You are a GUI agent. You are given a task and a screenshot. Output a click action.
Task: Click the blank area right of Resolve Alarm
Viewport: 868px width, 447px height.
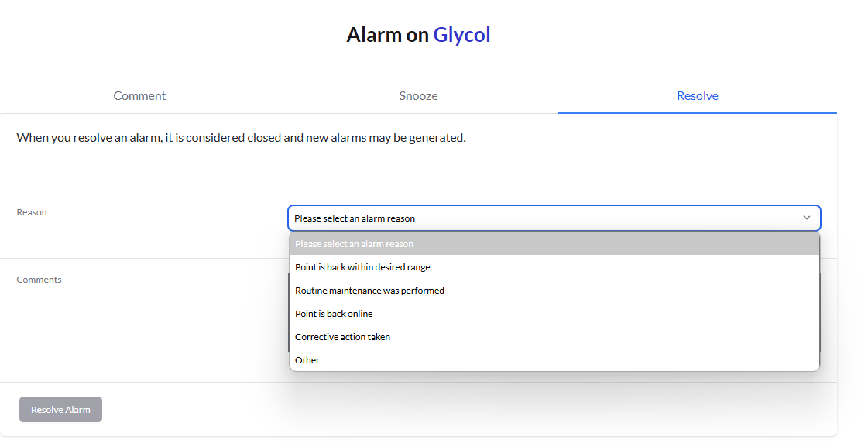coord(471,409)
